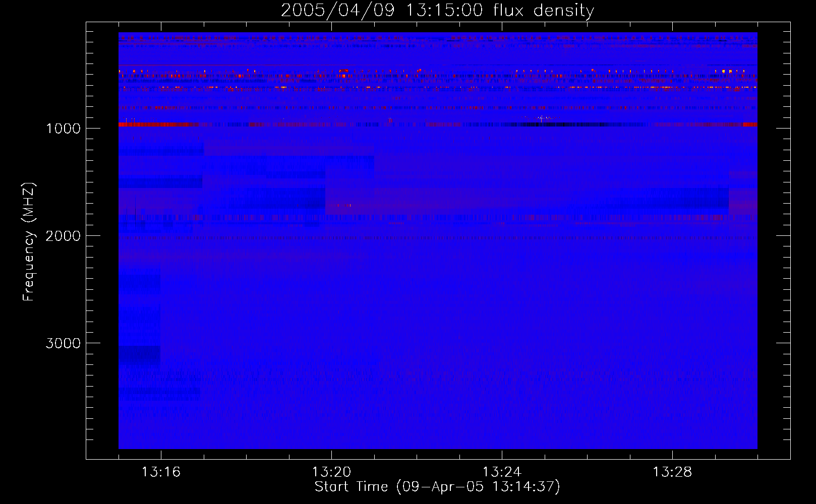The image size is (816, 504).
Task: Click the plot title "2005/04/09 13:15:00 flux density"
Action: coord(437,10)
